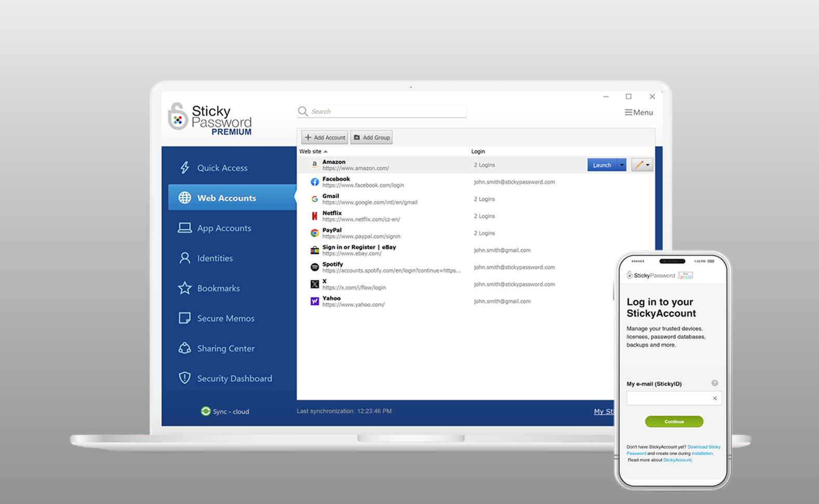The height and width of the screenshot is (504, 819).
Task: Click help question mark on phone
Action: pyautogui.click(x=715, y=383)
